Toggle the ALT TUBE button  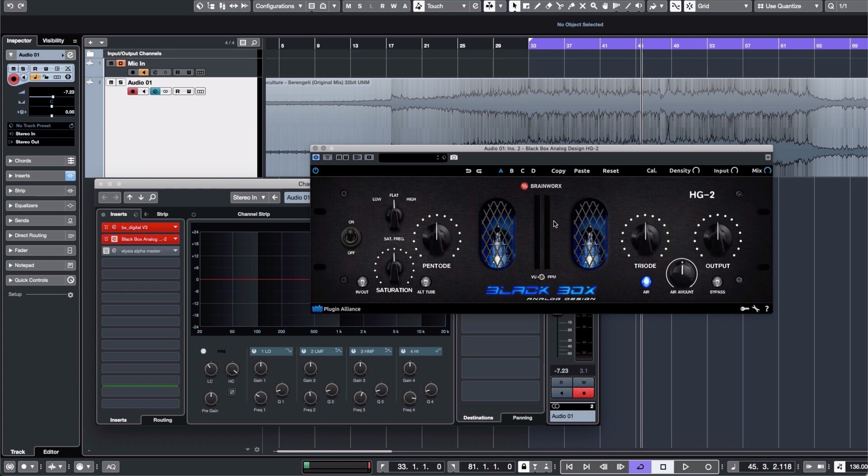[425, 282]
